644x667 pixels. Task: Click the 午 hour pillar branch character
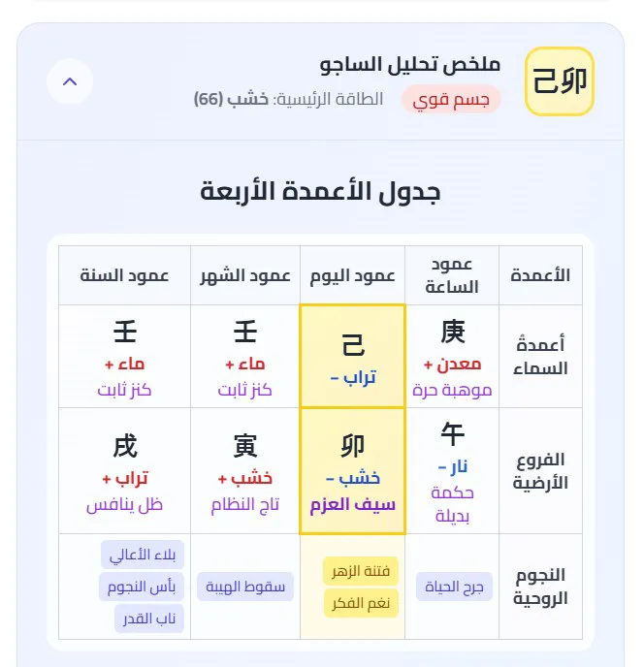tap(453, 434)
